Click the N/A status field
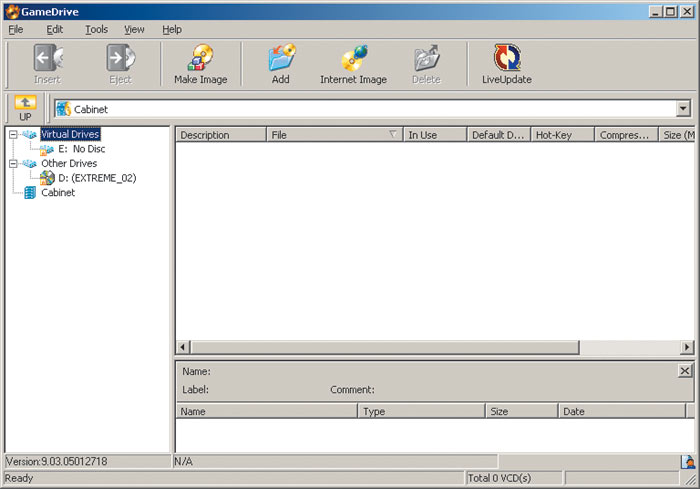This screenshot has height=489, width=700. point(335,461)
